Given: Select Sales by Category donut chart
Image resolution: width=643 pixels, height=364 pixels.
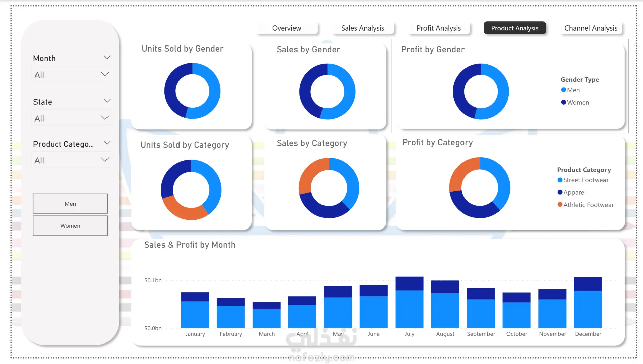Looking at the screenshot, I should pyautogui.click(x=329, y=188).
